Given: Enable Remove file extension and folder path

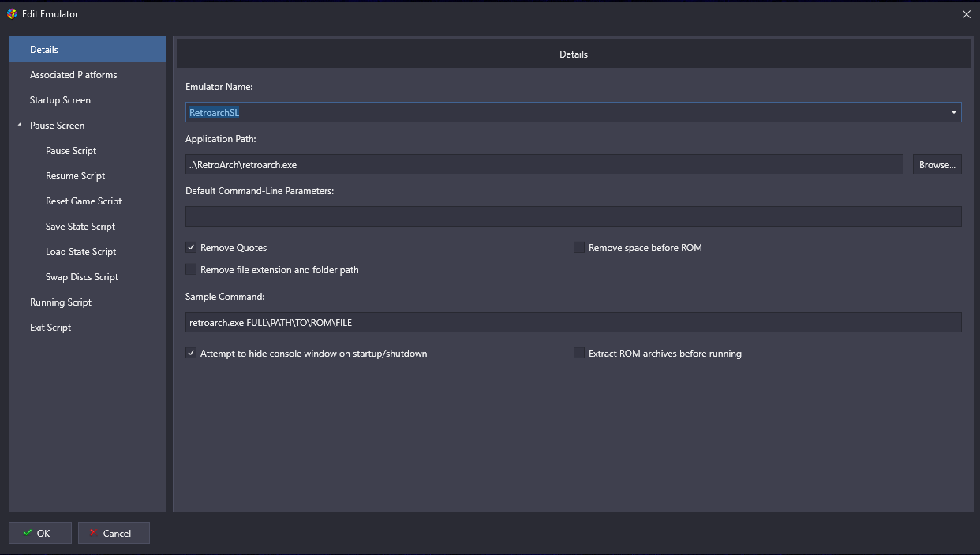Looking at the screenshot, I should click(x=191, y=269).
